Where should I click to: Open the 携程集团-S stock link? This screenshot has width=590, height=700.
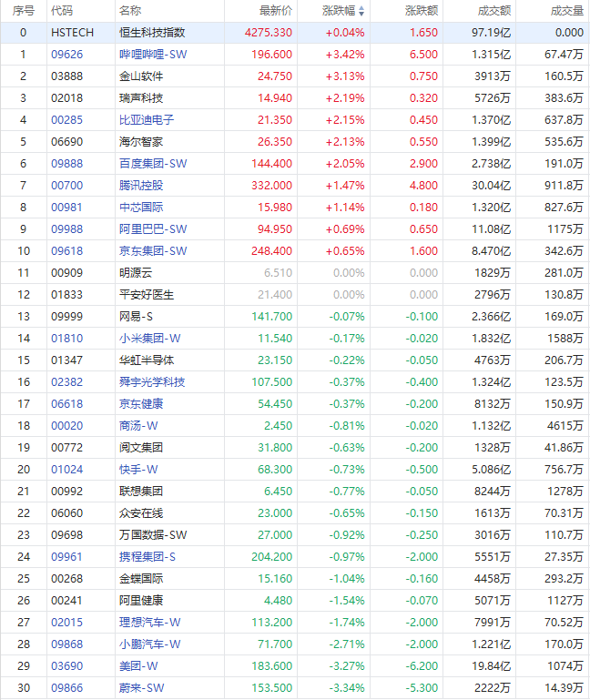click(147, 557)
